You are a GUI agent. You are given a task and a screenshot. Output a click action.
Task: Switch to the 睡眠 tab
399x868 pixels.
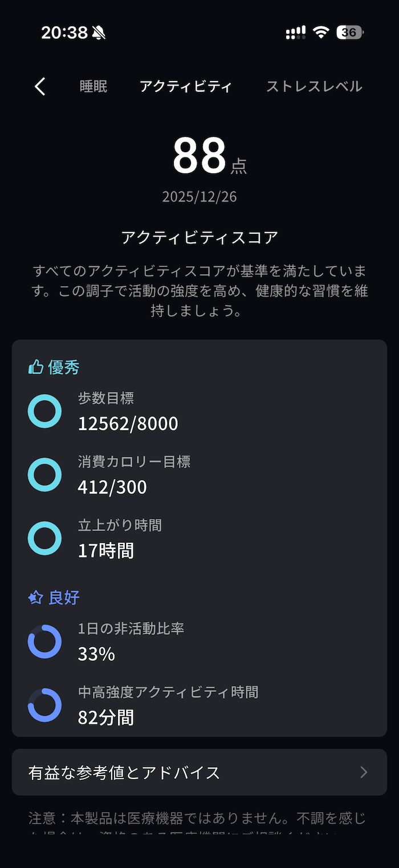click(x=93, y=87)
